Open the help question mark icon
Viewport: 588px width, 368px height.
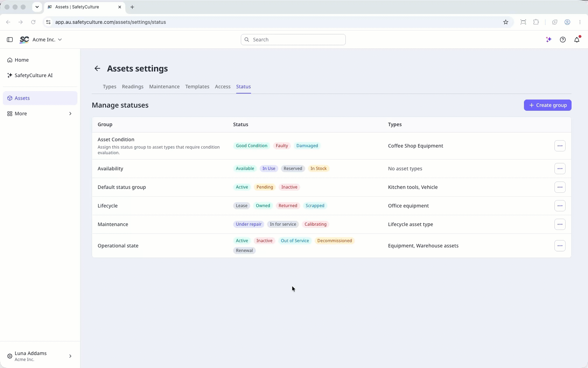click(563, 40)
